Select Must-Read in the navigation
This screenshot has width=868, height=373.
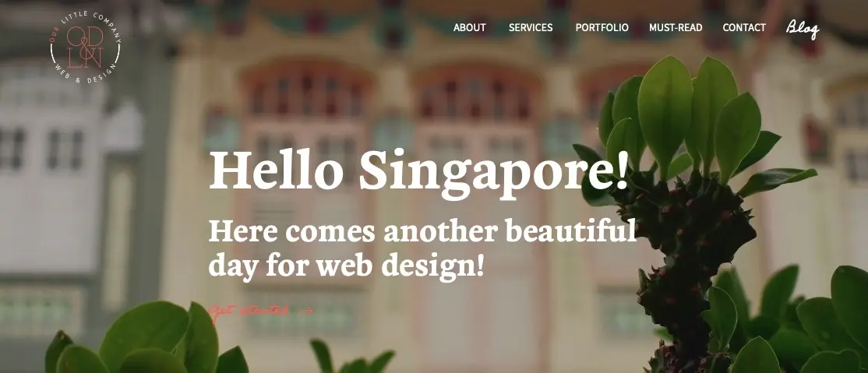pyautogui.click(x=676, y=28)
